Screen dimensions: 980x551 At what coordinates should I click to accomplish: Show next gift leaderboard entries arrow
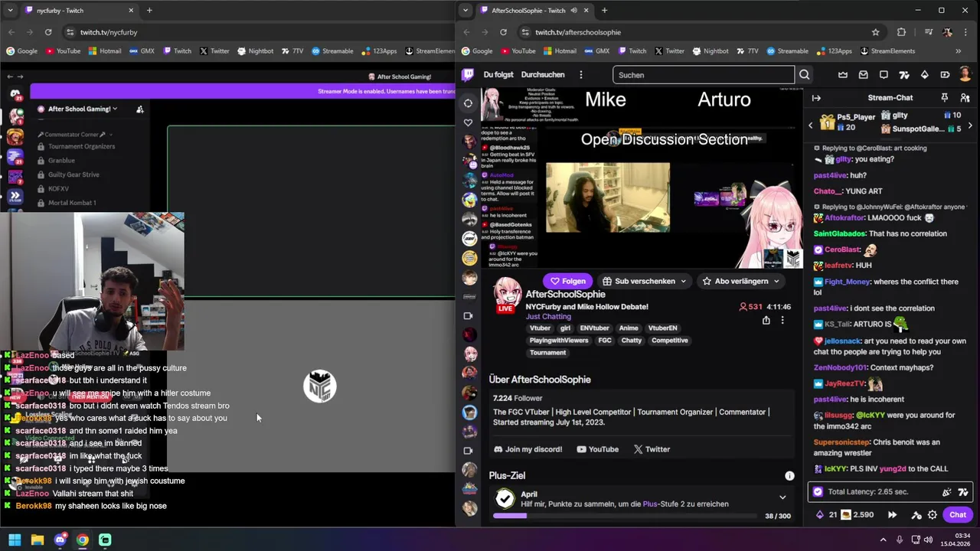point(970,125)
